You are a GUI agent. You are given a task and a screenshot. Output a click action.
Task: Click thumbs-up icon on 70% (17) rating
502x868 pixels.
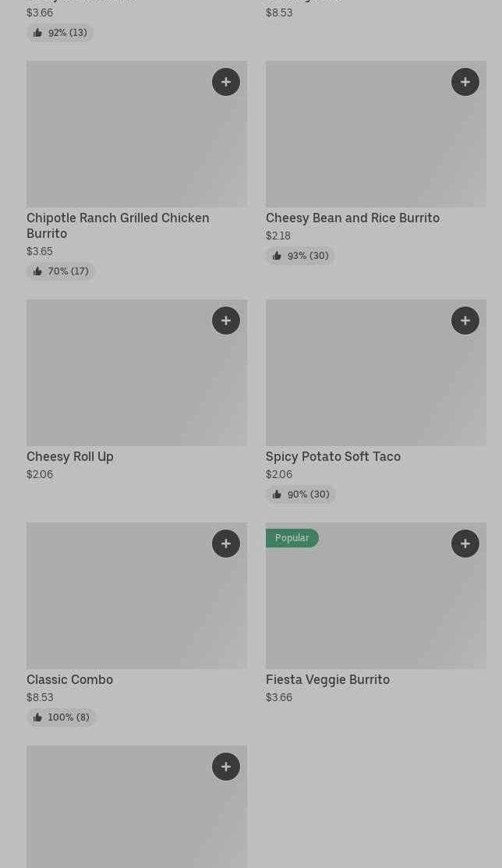(x=37, y=271)
